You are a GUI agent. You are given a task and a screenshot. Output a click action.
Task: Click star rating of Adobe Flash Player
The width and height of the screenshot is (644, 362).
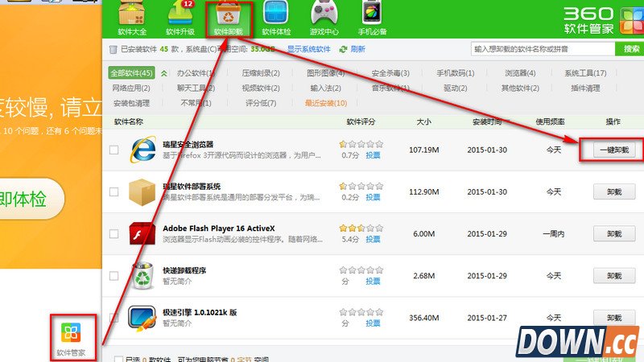pos(361,228)
